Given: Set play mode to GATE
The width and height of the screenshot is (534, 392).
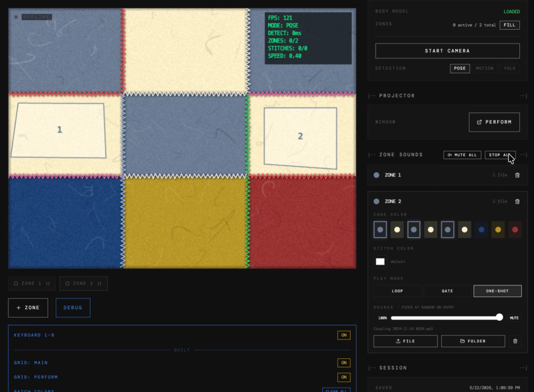Looking at the screenshot, I should (x=447, y=291).
